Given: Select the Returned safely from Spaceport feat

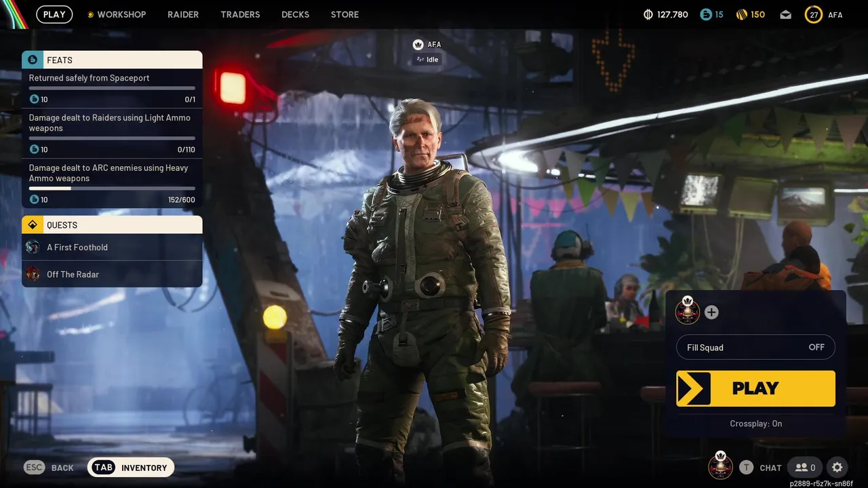Looking at the screenshot, I should [112, 89].
